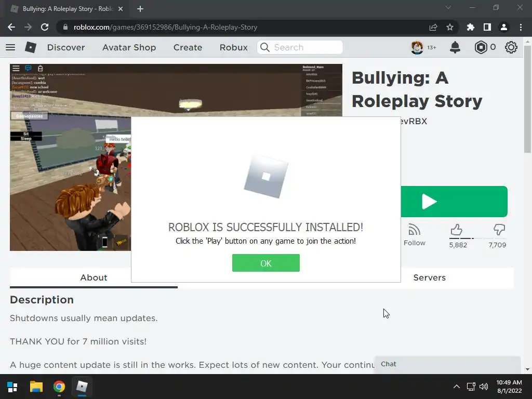Open the Chrome extensions puzzle icon
Image resolution: width=532 pixels, height=399 pixels.
pos(470,27)
